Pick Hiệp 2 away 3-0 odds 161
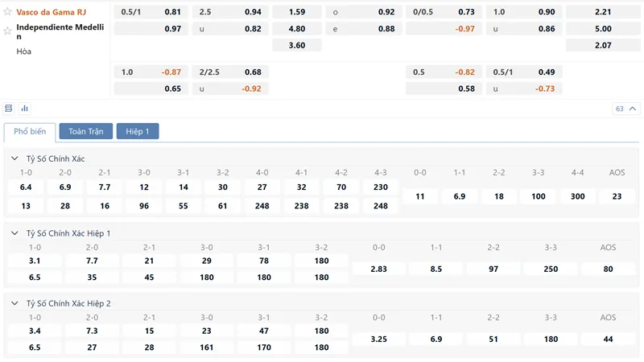644x362 pixels. (207, 348)
